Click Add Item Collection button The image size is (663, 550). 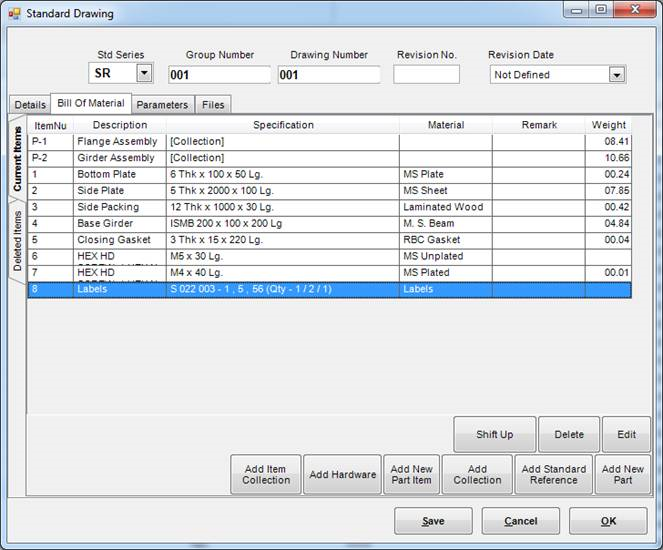[x=265, y=474]
